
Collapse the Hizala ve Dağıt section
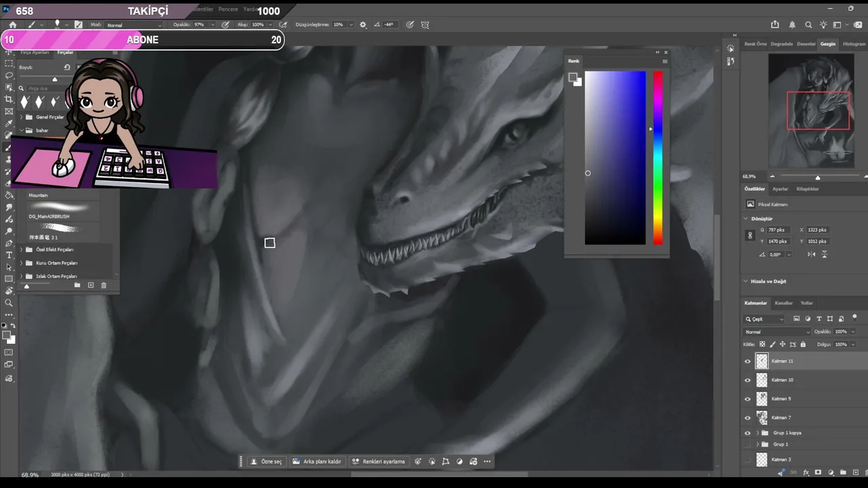point(746,281)
